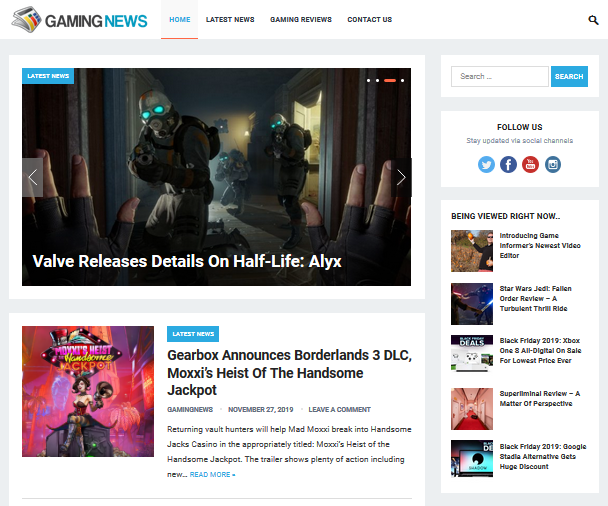Go to next slide arrow
This screenshot has height=506, width=608.
(x=401, y=177)
